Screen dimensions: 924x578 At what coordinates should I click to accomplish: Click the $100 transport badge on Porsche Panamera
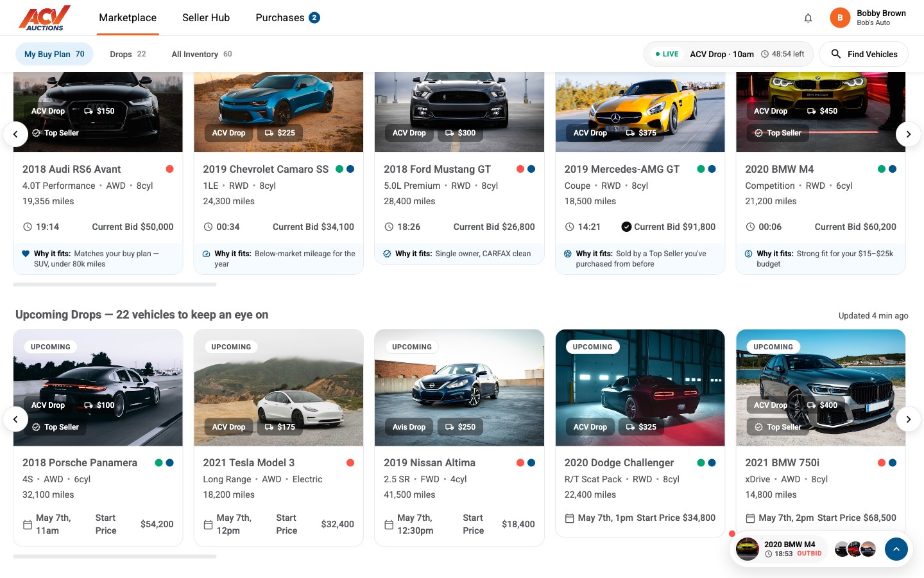click(99, 405)
